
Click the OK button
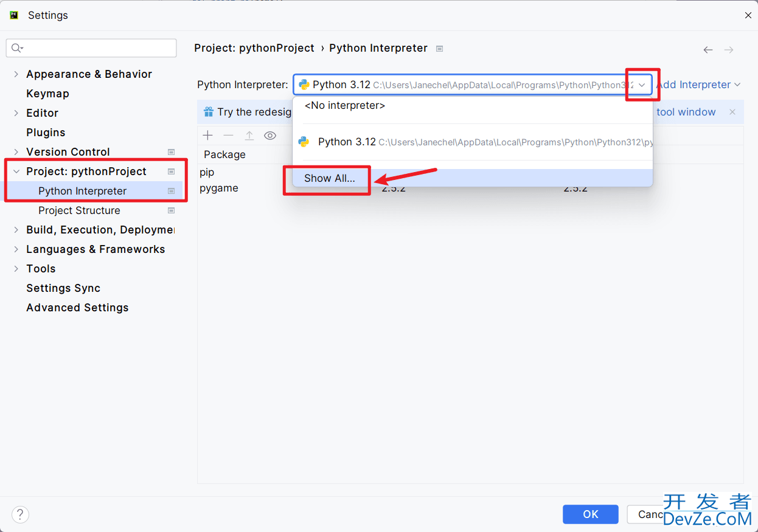(x=590, y=514)
